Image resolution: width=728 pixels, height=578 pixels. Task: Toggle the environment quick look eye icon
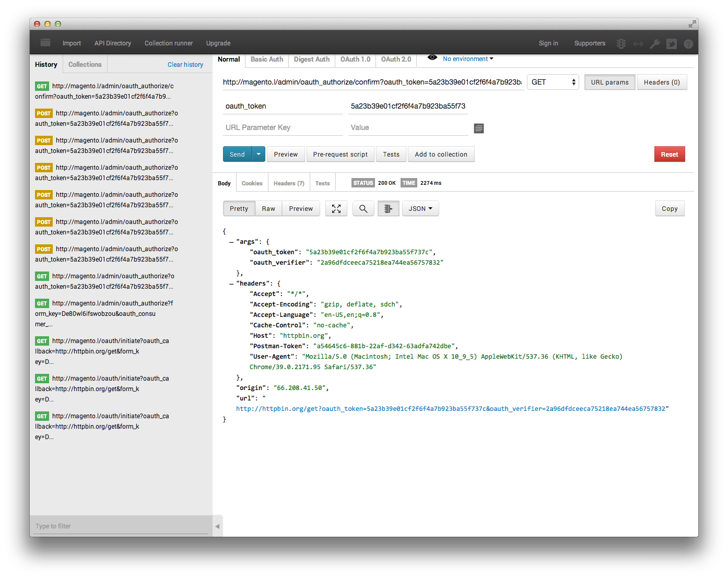(432, 58)
